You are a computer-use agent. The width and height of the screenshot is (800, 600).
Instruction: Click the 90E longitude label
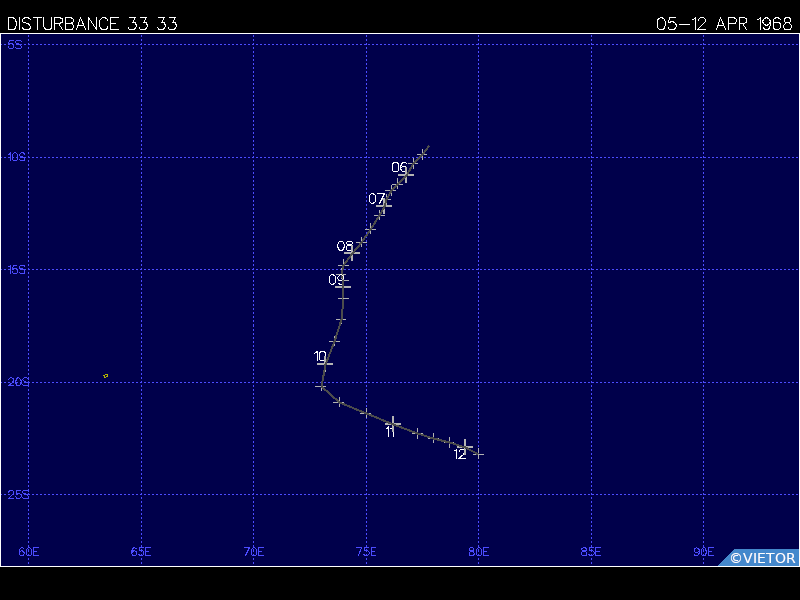pos(704,552)
